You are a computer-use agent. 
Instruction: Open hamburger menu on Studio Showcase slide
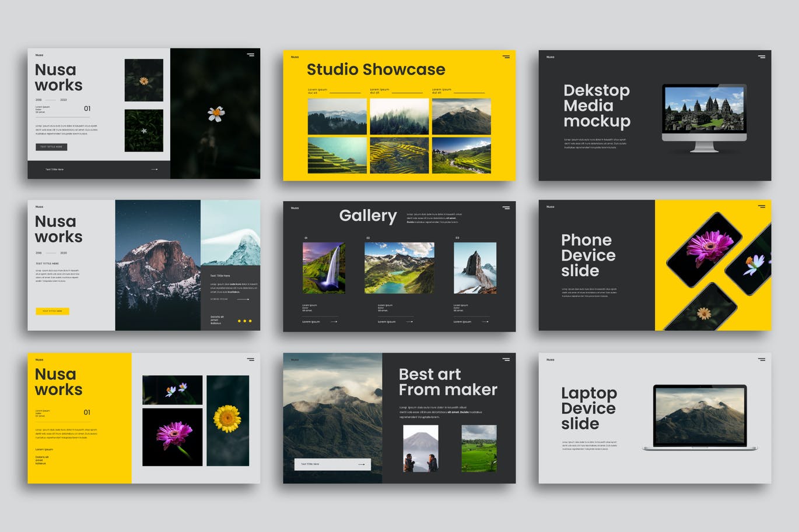(506, 57)
